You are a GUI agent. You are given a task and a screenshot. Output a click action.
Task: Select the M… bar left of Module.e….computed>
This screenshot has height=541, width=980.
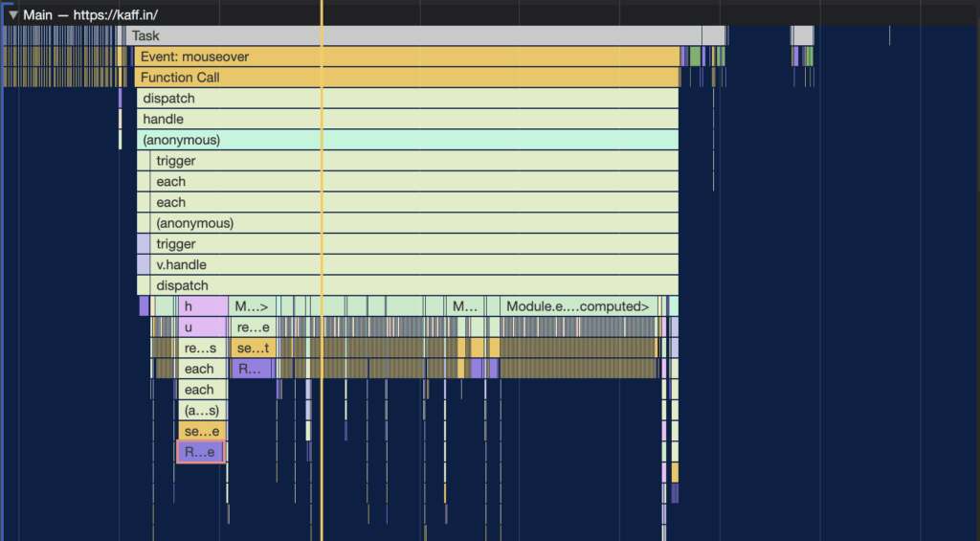coord(465,306)
